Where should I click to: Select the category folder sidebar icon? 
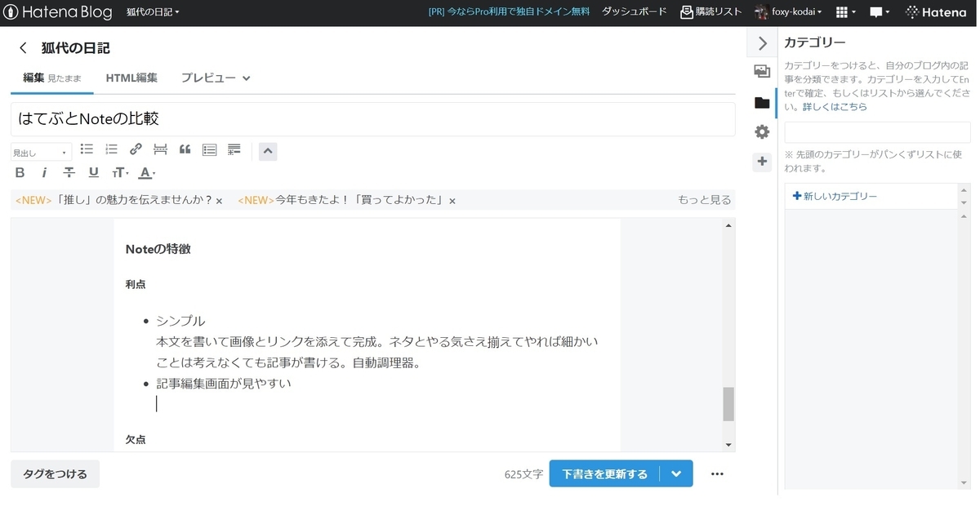[x=762, y=102]
